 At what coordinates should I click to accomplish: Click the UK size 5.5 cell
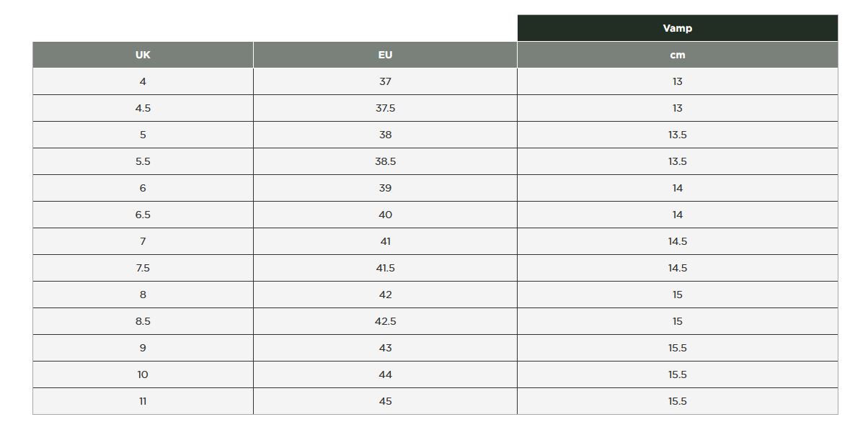pos(143,161)
